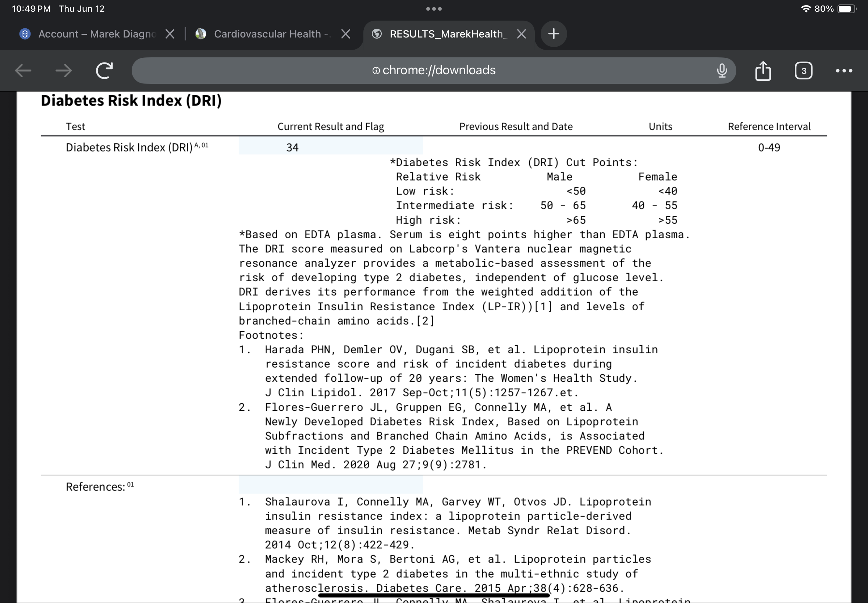Tap the chrome://downloads address bar
The image size is (868, 603).
tap(433, 71)
